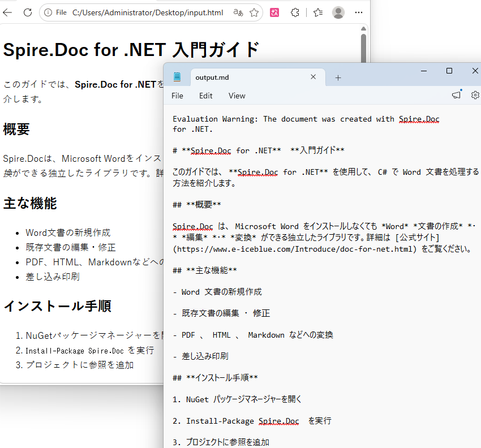Click '2. Install-Package Spire.Doc' line in Notepad
Screen dimensions: 481x448
click(x=252, y=421)
